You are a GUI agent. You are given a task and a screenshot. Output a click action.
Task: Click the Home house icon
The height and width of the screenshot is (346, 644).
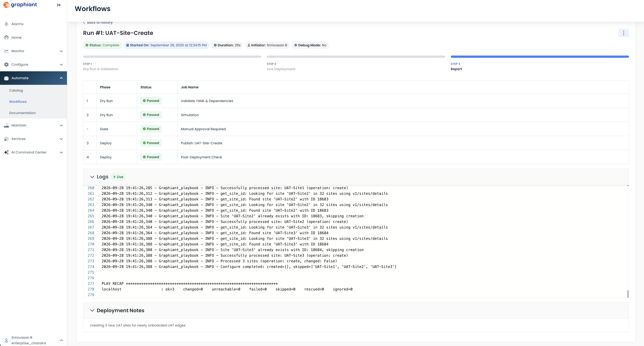[x=7, y=38]
